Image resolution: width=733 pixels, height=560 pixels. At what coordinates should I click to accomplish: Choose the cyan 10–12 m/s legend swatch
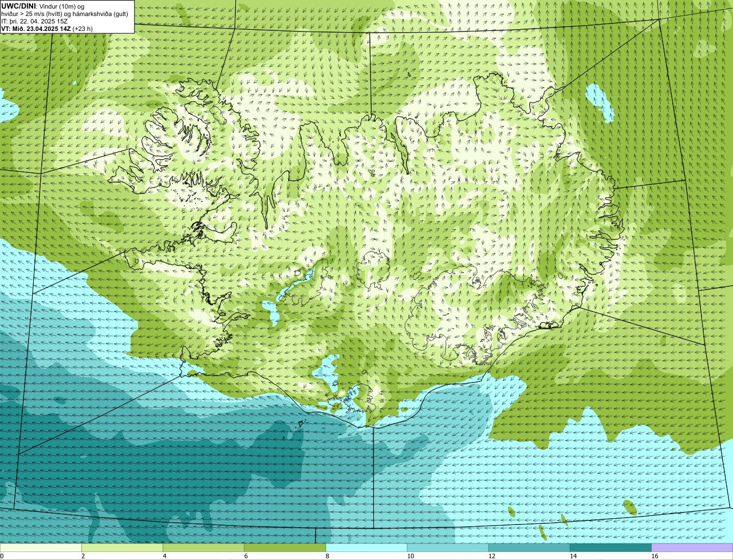click(448, 548)
